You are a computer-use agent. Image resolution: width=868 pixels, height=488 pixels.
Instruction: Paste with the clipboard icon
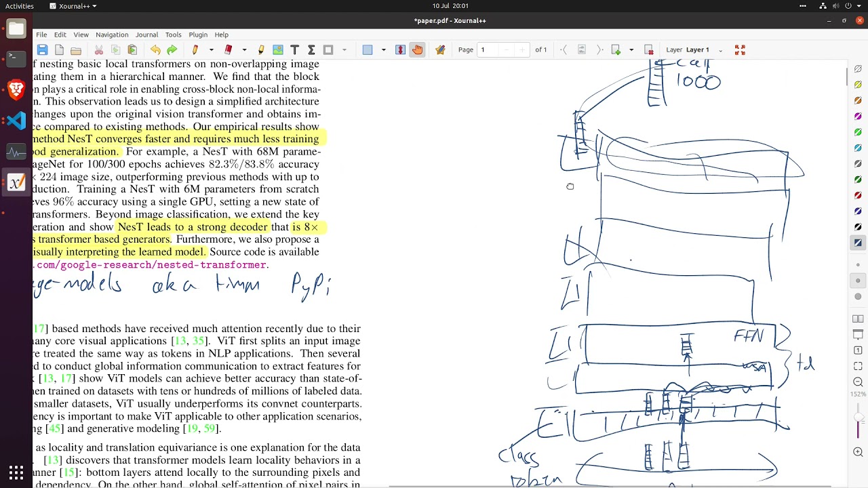click(x=132, y=49)
